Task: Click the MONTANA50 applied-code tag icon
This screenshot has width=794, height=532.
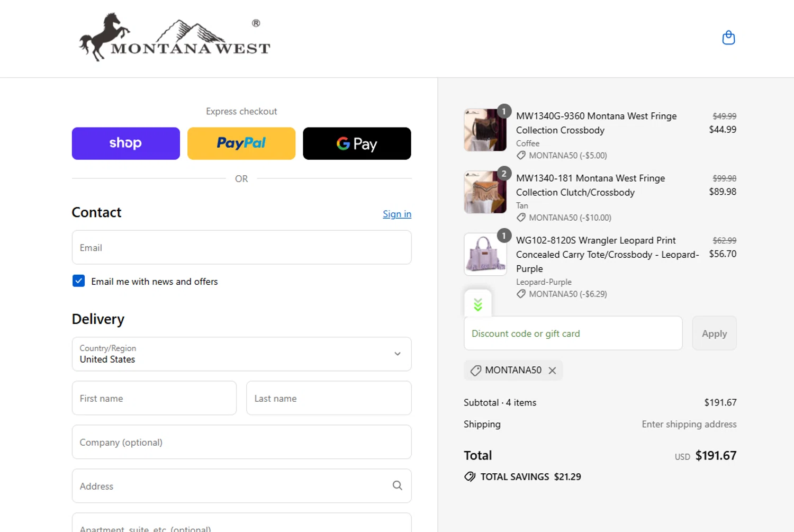Action: (x=476, y=371)
